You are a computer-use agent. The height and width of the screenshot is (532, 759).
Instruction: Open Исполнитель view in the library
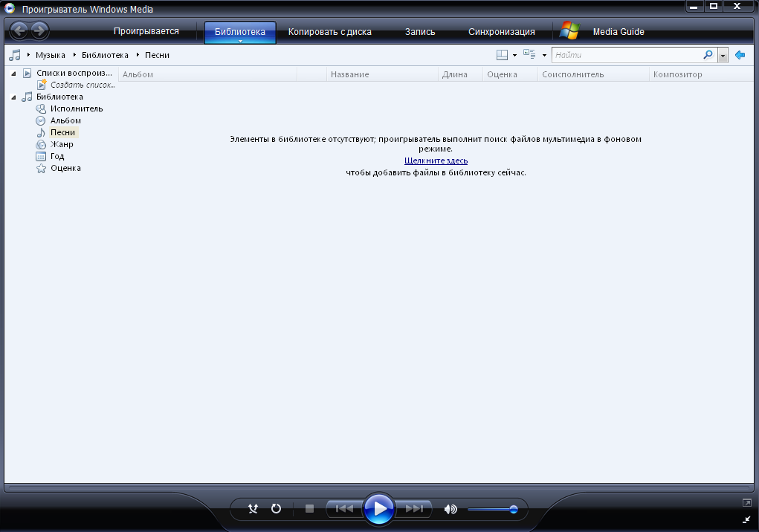[x=77, y=108]
